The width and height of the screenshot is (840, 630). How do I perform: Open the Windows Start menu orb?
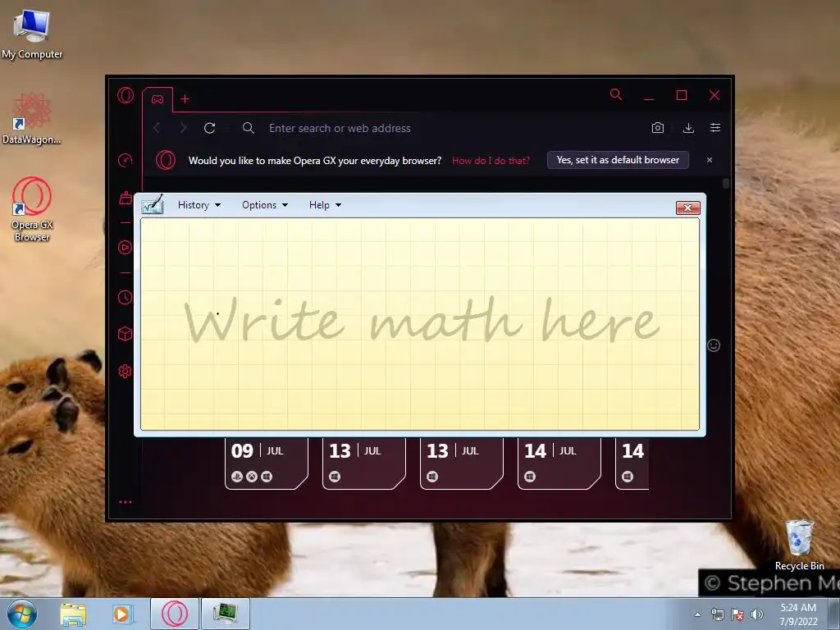coord(22,614)
